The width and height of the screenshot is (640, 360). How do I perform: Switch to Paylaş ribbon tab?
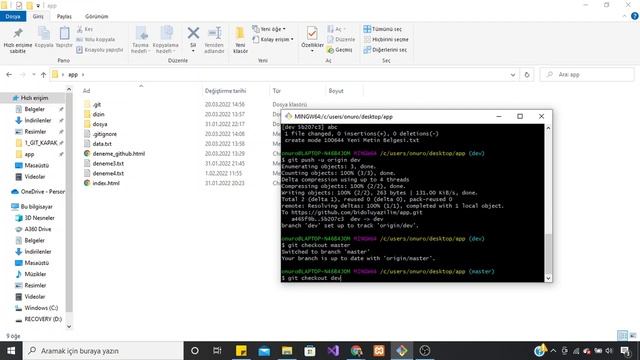[x=64, y=16]
